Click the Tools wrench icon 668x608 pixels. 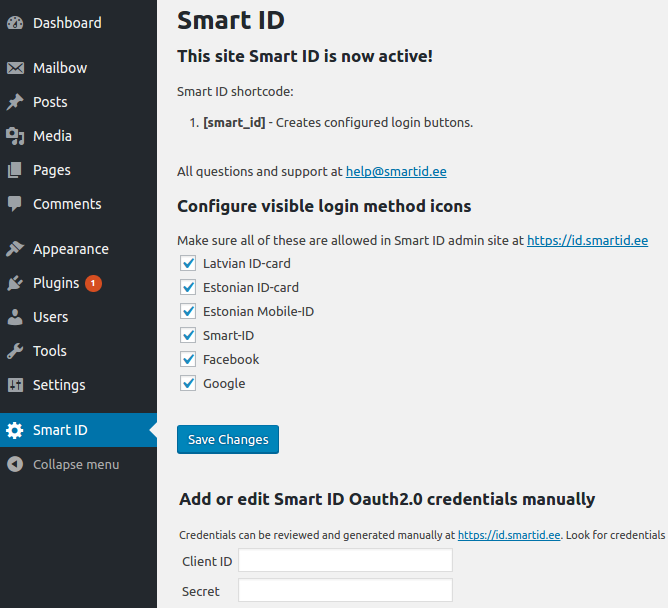(15, 351)
